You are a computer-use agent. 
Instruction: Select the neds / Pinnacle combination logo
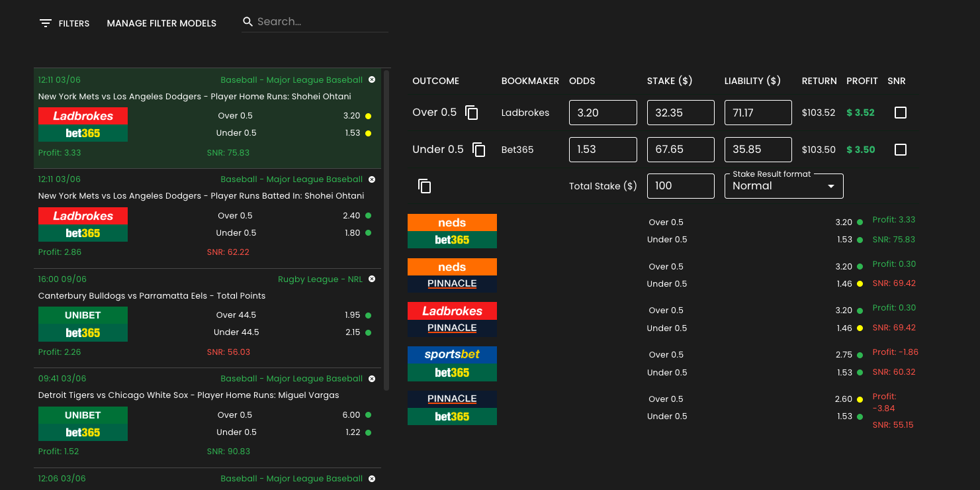452,275
